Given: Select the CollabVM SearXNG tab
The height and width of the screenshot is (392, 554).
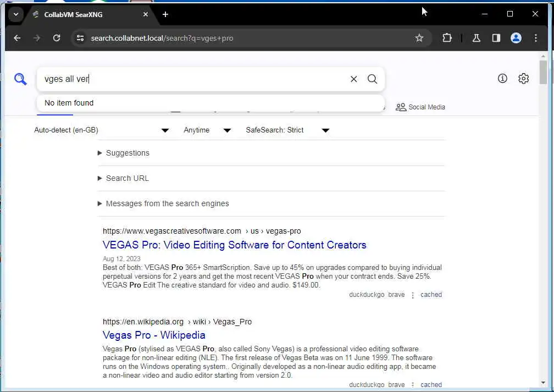Looking at the screenshot, I should pos(88,14).
